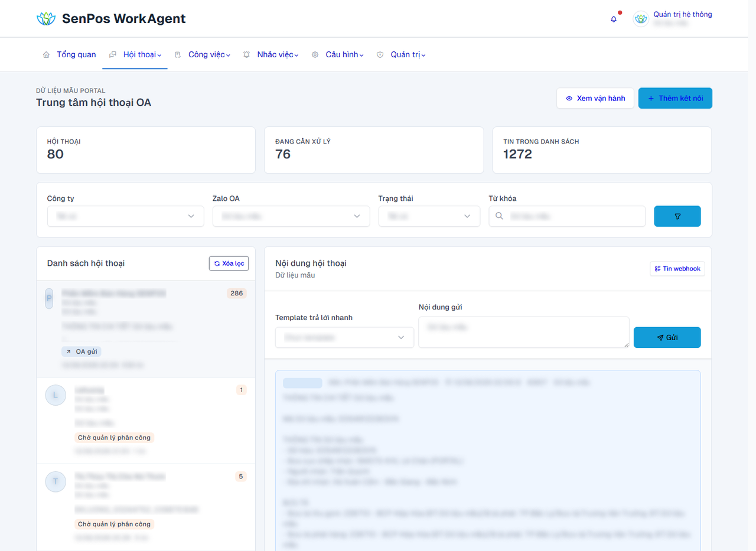Focus the Từ khóa search field
The image size is (756, 551).
pos(567,216)
